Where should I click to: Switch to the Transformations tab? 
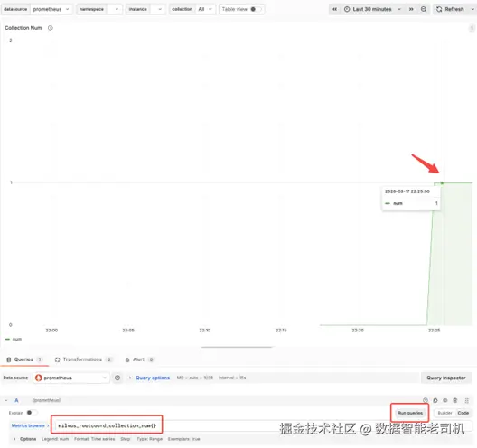coord(83,359)
